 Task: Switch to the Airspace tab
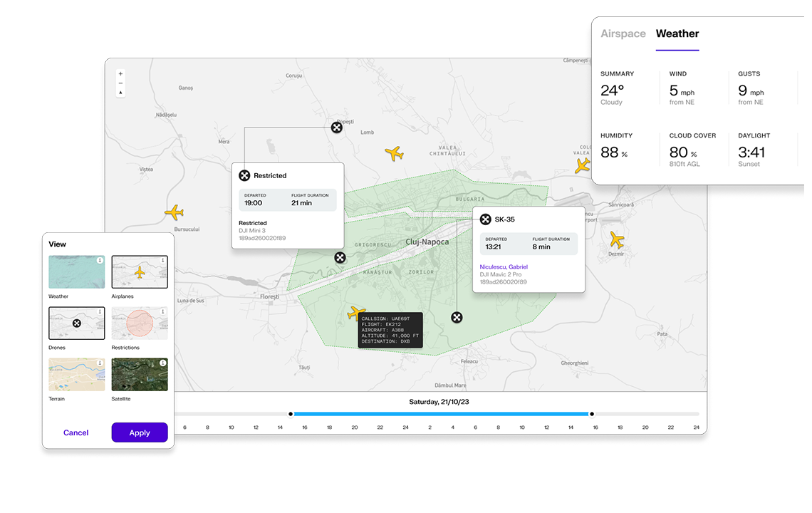click(x=623, y=33)
